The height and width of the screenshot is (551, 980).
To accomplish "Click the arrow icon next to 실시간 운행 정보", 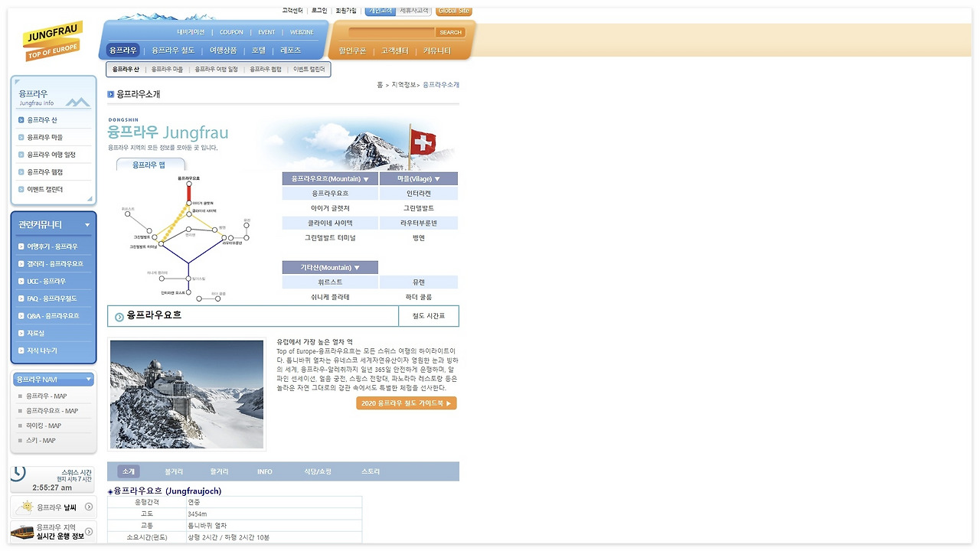I will pos(90,531).
